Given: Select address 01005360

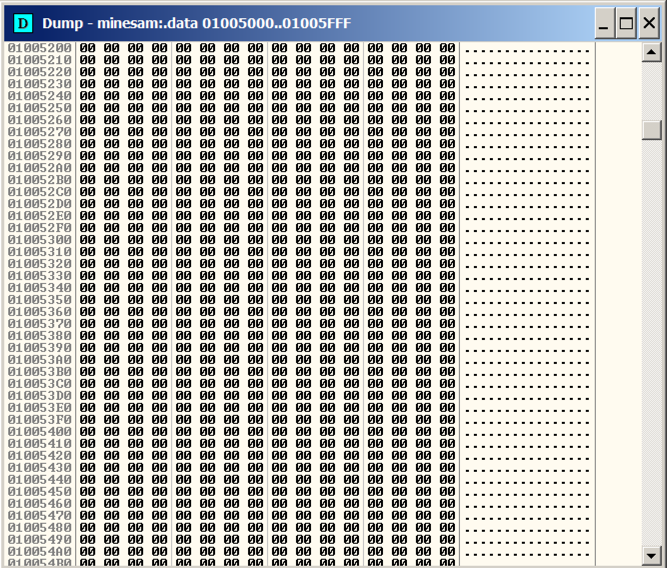Looking at the screenshot, I should [40, 312].
